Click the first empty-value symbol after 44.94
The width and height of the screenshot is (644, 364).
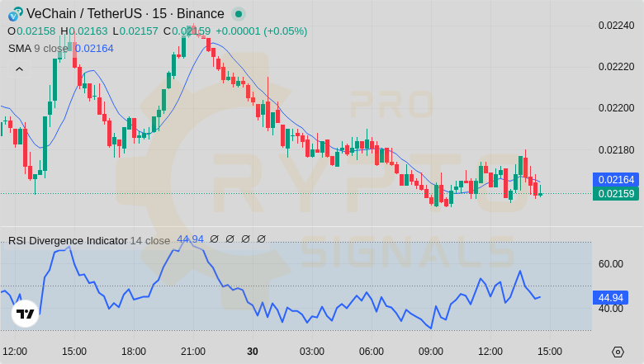pyautogui.click(x=214, y=239)
